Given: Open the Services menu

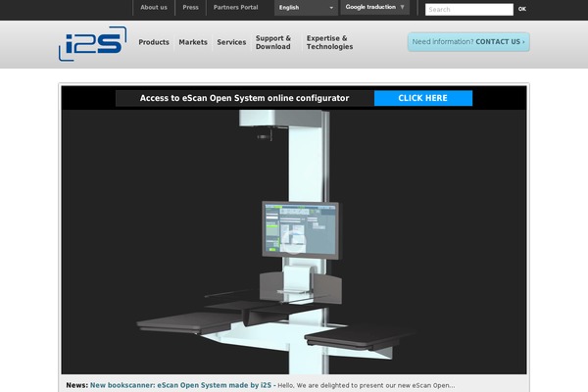Looking at the screenshot, I should pyautogui.click(x=231, y=42).
